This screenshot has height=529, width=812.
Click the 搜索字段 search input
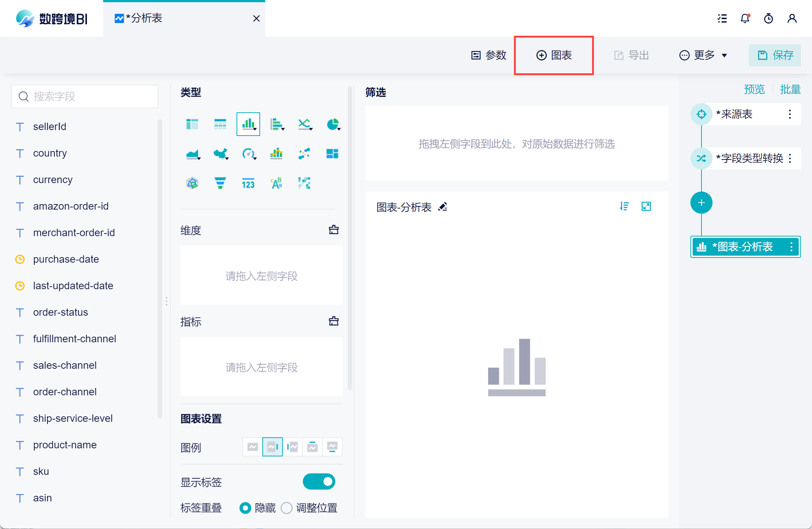tap(85, 97)
